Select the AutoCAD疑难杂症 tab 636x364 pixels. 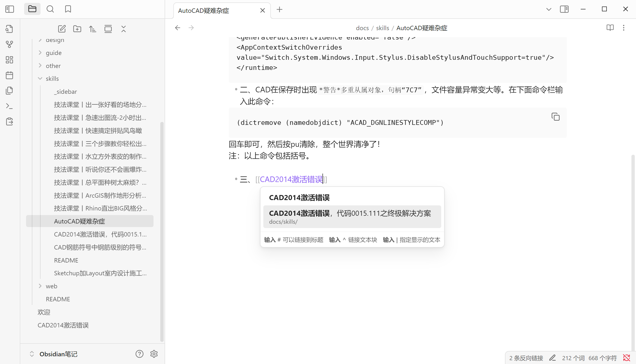(203, 11)
